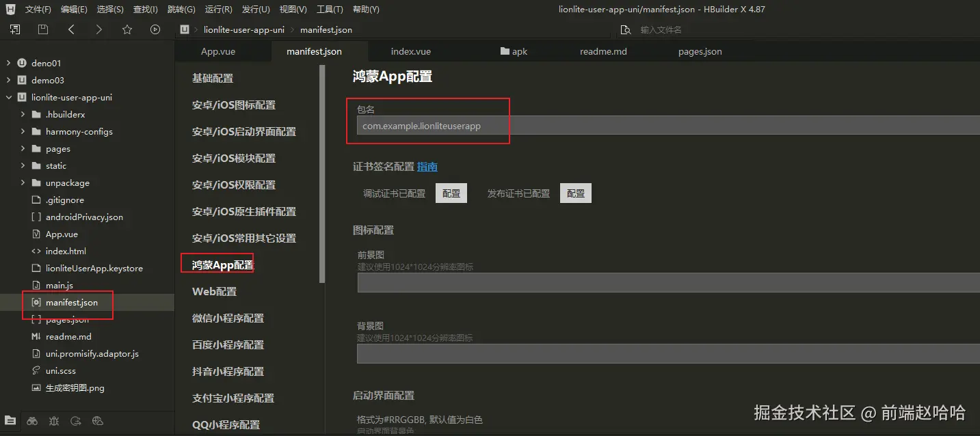The width and height of the screenshot is (980, 436).
Task: Open the source sync panel icon
Action: pos(76,421)
